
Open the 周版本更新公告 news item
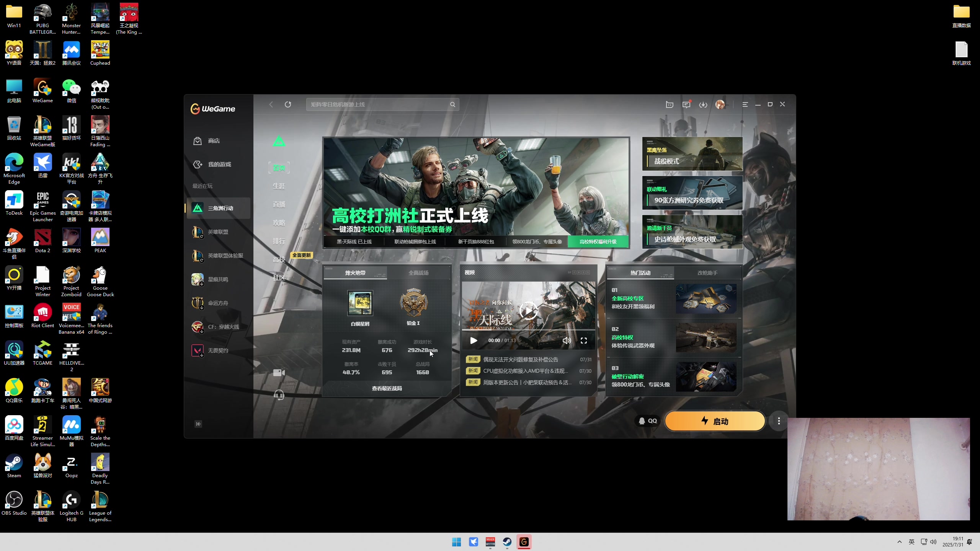pyautogui.click(x=528, y=382)
